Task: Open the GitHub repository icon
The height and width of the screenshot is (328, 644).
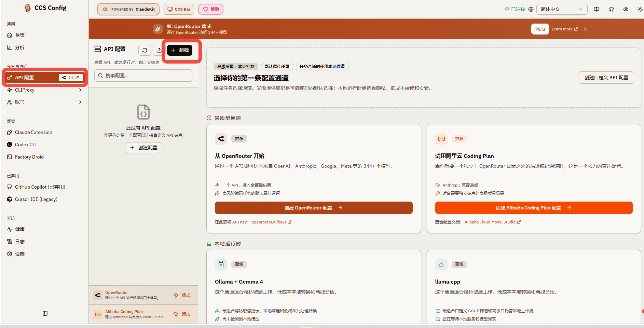Action: (x=612, y=9)
